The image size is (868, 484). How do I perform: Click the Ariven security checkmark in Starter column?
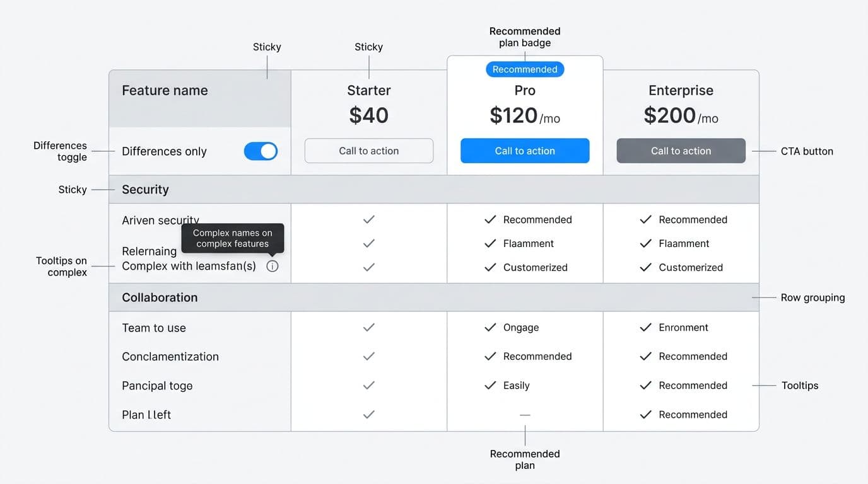coord(368,219)
